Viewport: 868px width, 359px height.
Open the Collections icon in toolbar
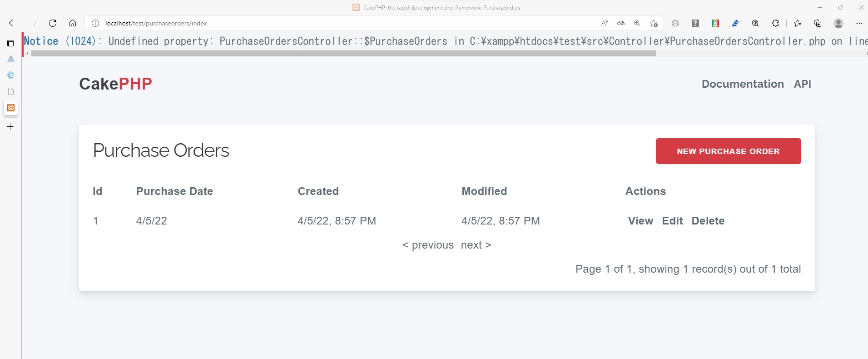pyautogui.click(x=818, y=23)
